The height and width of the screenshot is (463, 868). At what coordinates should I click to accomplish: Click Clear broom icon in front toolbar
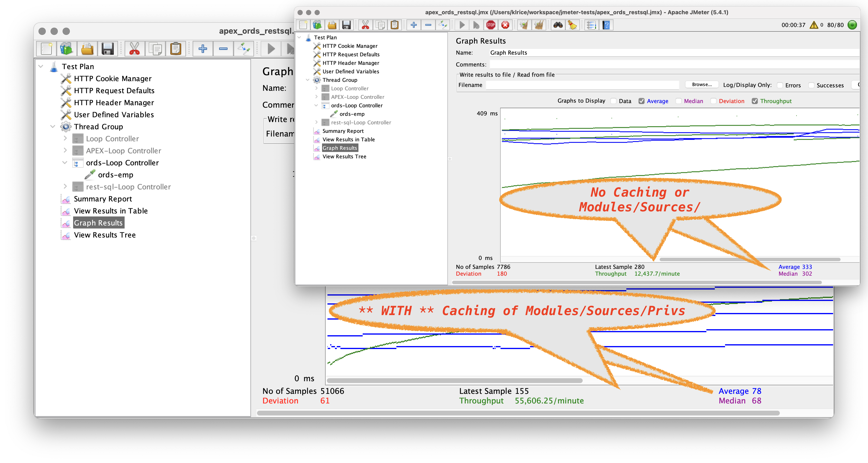click(524, 25)
